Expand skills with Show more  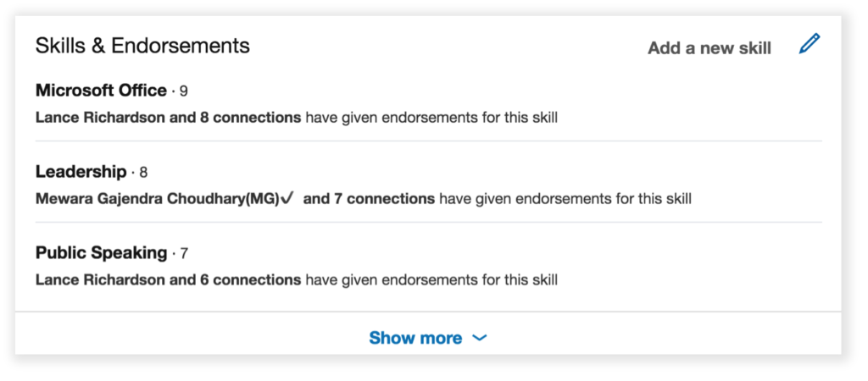tap(428, 338)
